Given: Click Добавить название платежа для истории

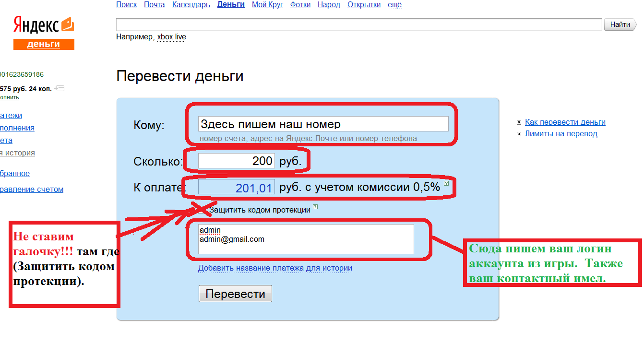Looking at the screenshot, I should pos(275,268).
